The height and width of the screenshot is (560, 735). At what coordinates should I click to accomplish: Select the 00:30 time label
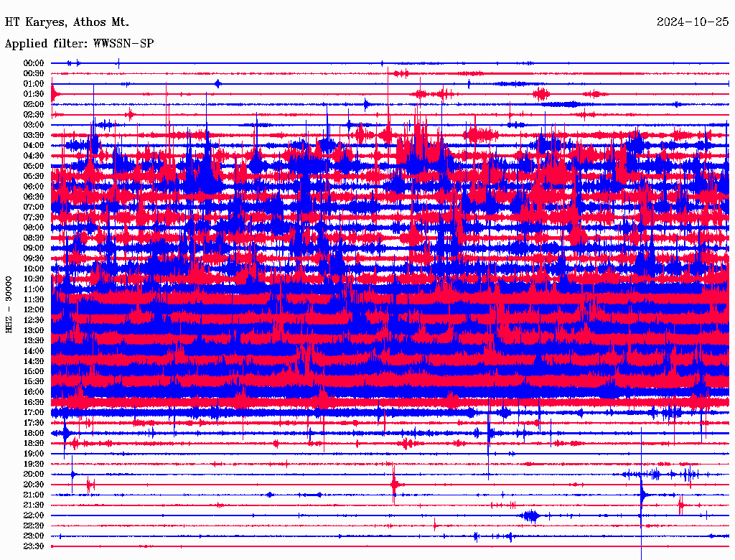pos(34,74)
